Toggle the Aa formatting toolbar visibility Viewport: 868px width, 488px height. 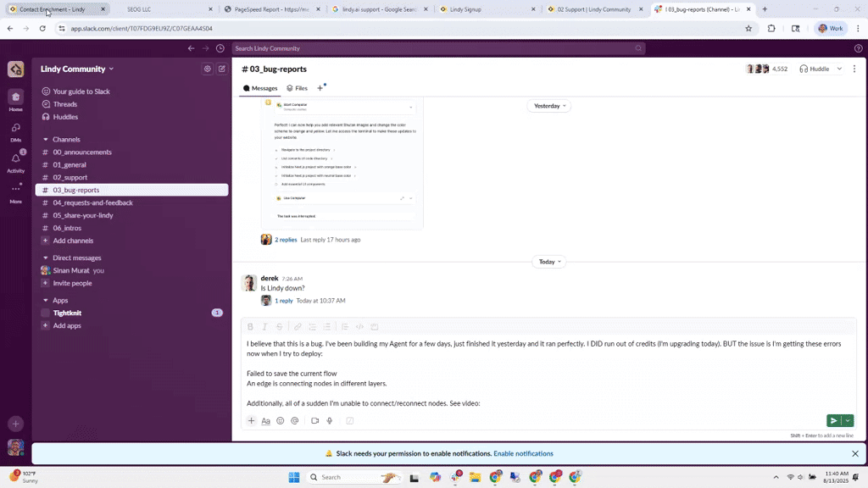[x=265, y=421]
